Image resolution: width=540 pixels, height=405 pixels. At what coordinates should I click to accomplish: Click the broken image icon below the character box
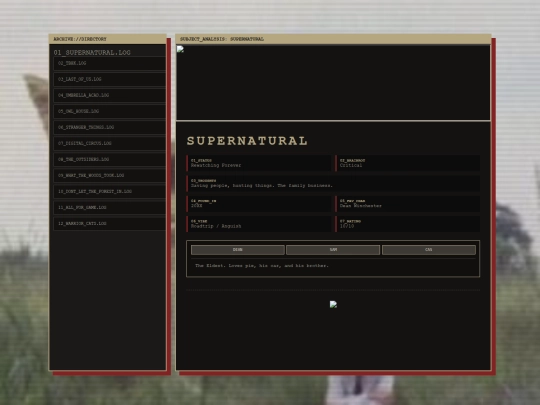(x=333, y=304)
